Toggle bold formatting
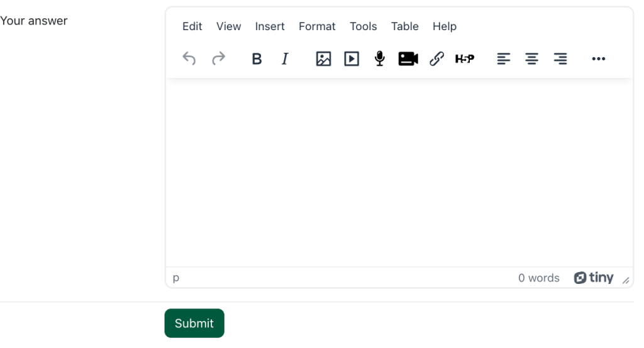Screen dimensions: 644x348 coord(257,59)
